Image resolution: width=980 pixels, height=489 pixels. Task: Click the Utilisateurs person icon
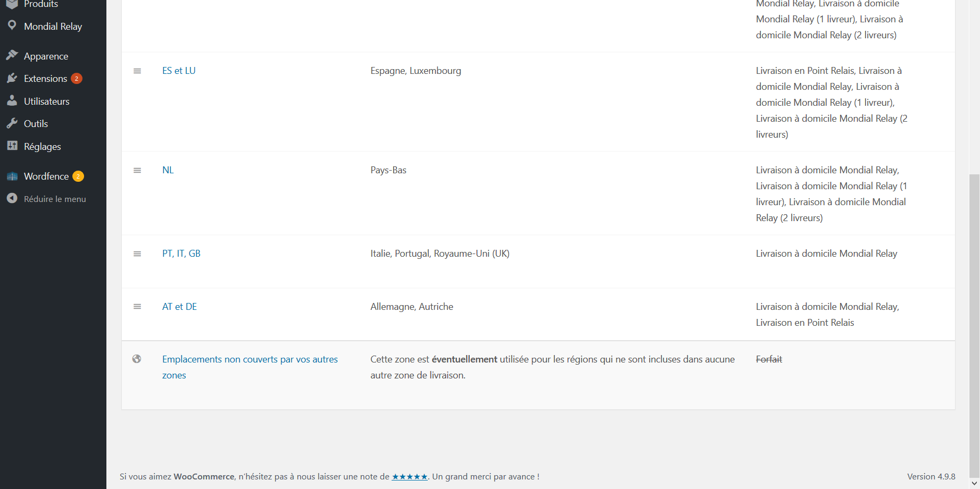tap(12, 100)
